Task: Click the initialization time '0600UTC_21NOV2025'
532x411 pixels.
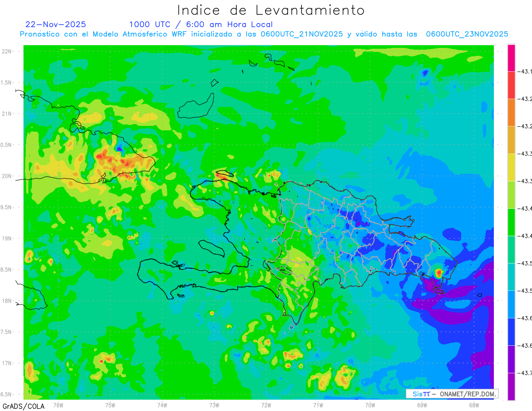Action: [301, 34]
